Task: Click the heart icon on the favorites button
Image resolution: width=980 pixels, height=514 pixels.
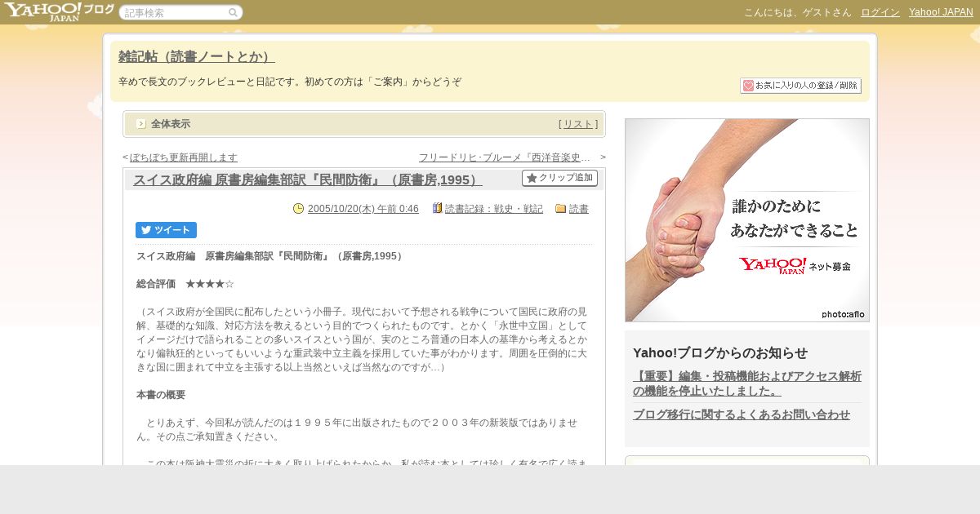Action: pos(748,86)
